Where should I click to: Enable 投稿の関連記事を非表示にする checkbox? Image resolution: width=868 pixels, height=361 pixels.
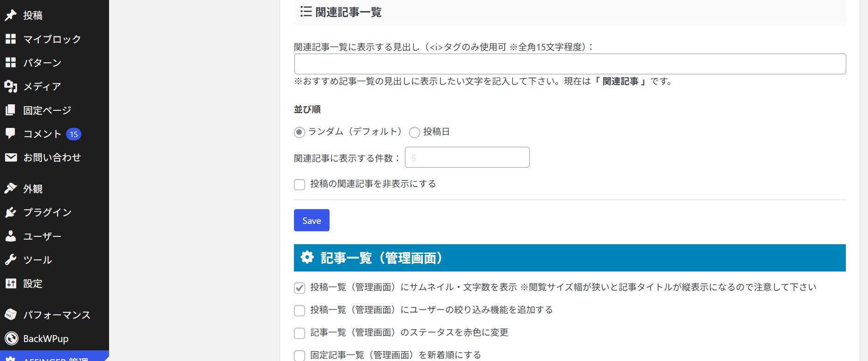(300, 185)
